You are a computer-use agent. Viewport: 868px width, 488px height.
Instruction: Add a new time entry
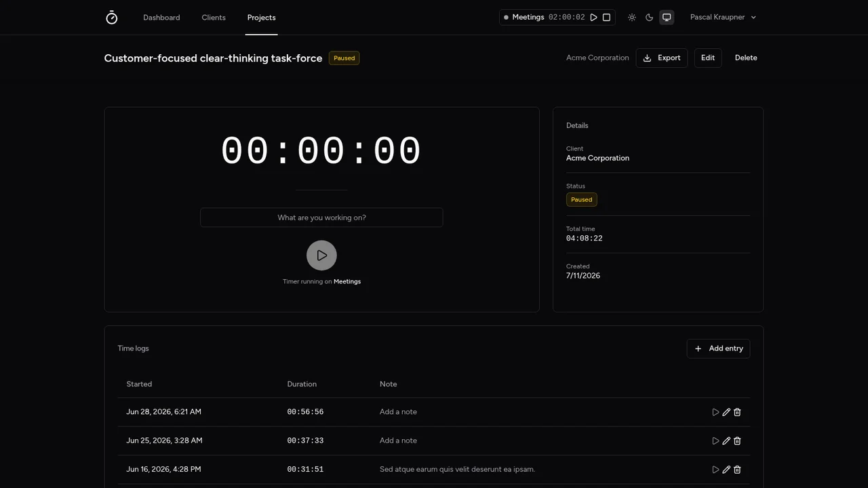coord(718,348)
